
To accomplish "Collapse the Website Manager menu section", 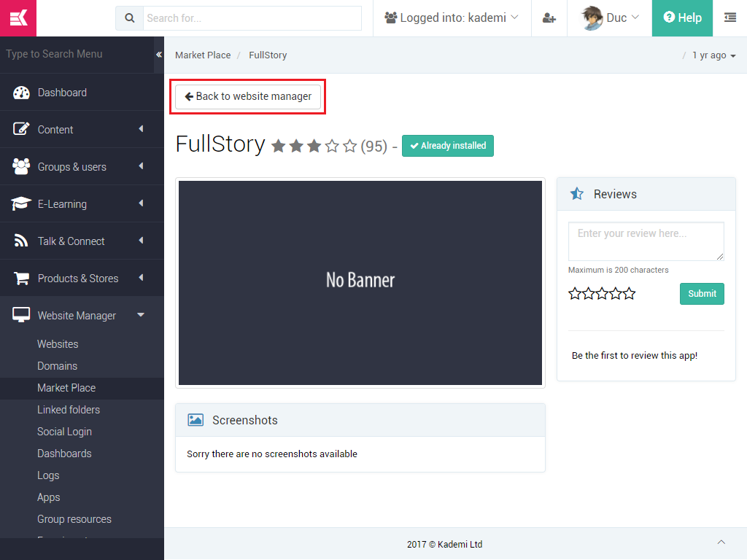I will pyautogui.click(x=141, y=315).
